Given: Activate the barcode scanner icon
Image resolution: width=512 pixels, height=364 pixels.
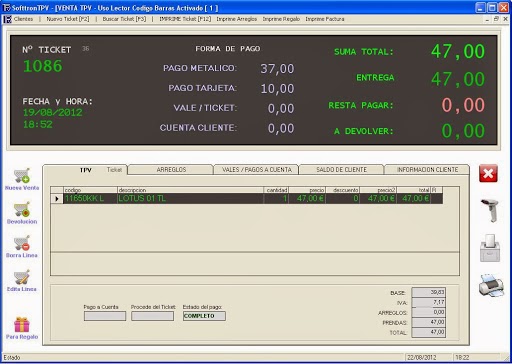Looking at the screenshot, I should coord(490,210).
